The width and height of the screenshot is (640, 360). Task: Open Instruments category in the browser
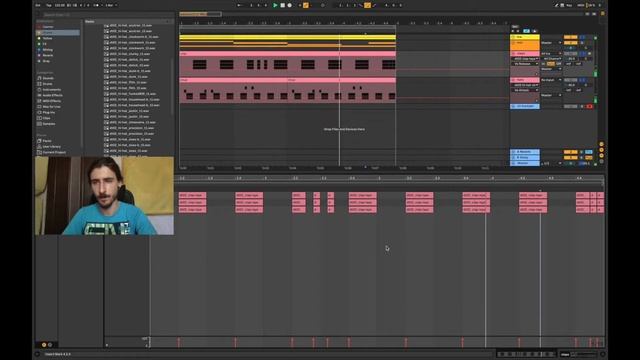tap(51, 89)
